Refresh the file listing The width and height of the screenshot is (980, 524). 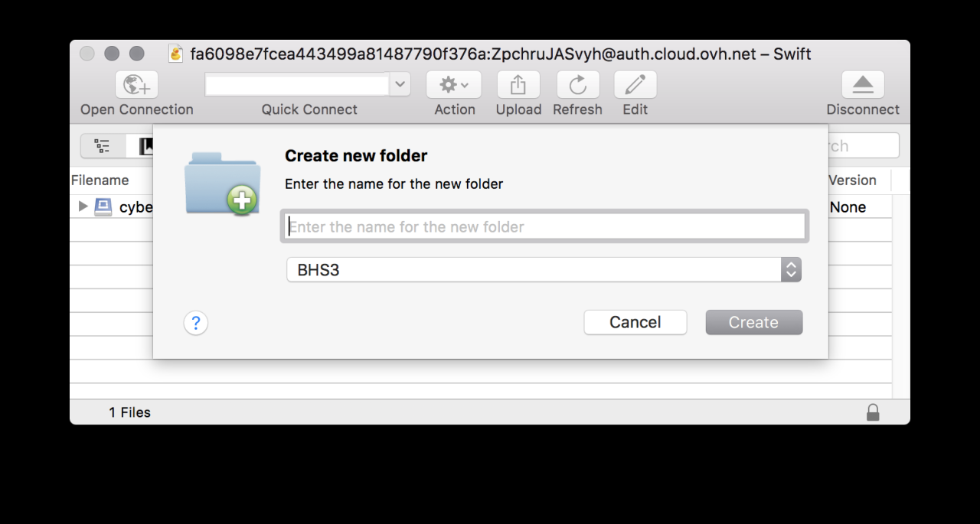tap(577, 85)
